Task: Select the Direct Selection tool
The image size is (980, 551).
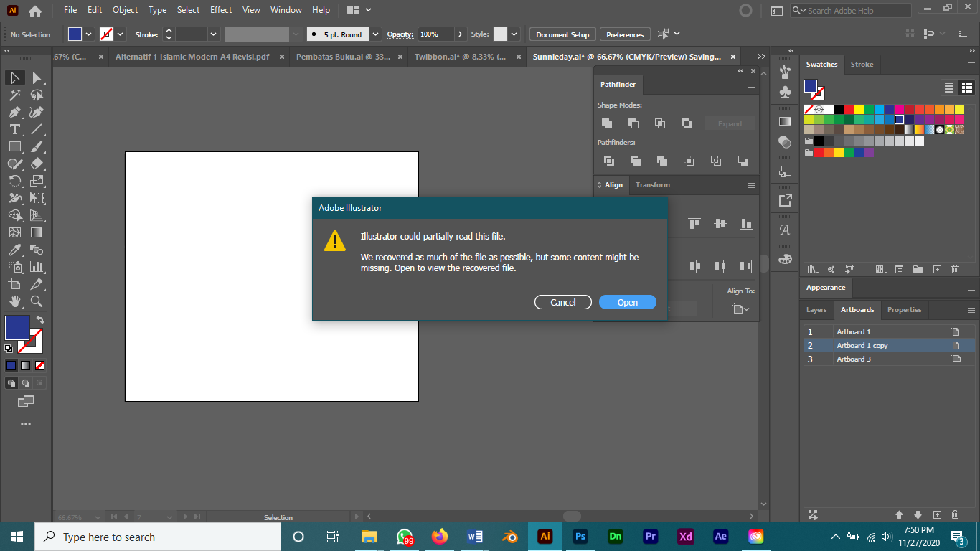Action: coord(37,77)
